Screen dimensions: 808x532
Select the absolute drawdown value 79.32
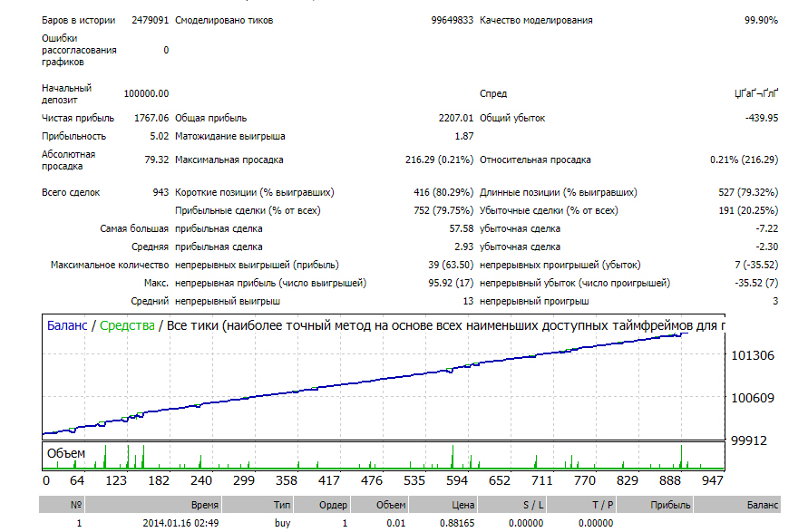pyautogui.click(x=157, y=160)
